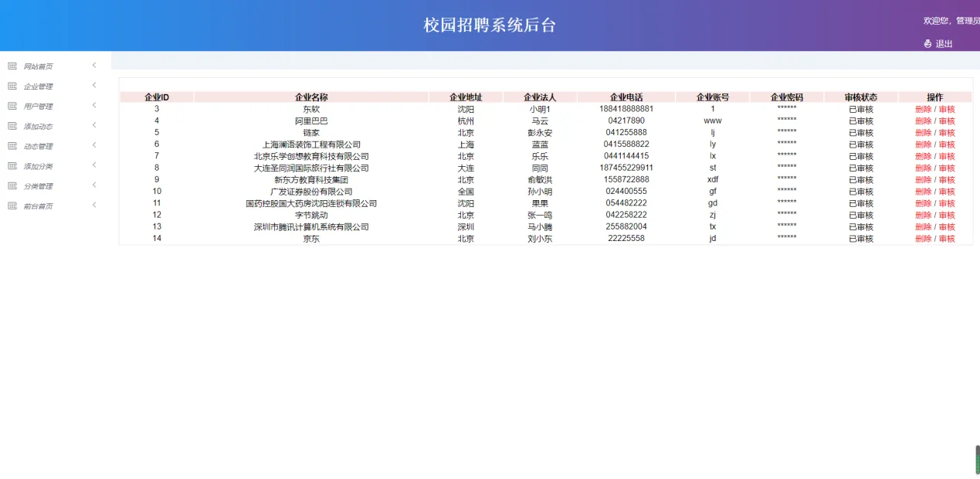Click the grid icon beside 动态管理

click(12, 146)
